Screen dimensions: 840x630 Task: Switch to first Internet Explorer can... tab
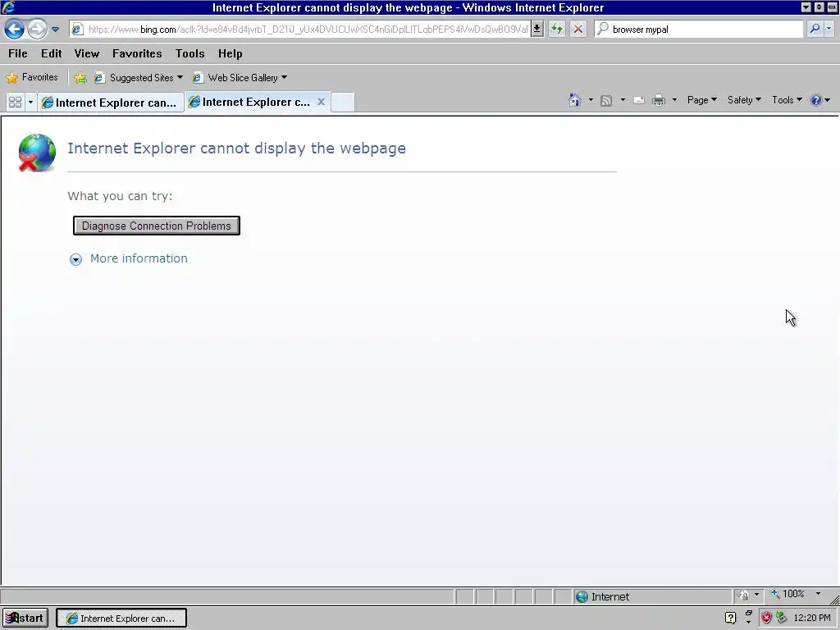(x=110, y=103)
